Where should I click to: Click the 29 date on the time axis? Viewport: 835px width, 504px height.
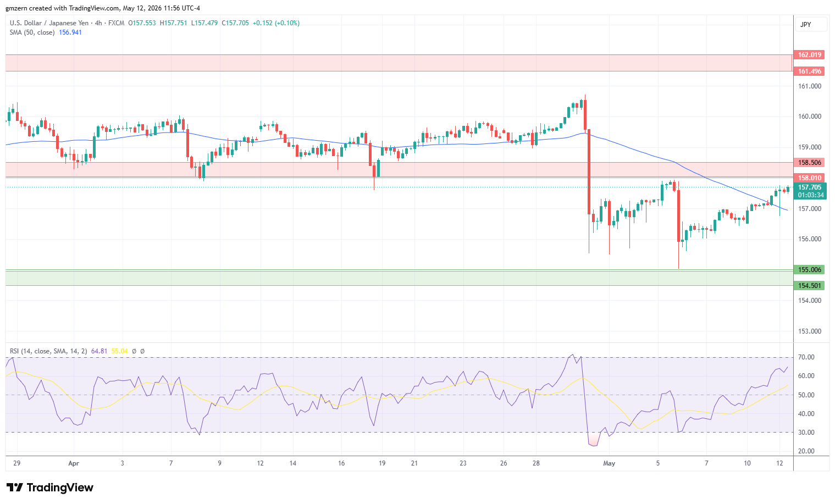(x=17, y=463)
